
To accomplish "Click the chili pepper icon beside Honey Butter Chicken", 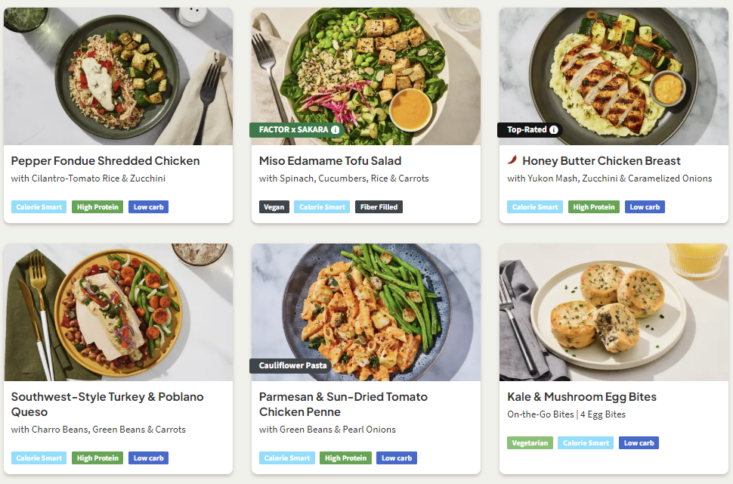I will (x=512, y=160).
